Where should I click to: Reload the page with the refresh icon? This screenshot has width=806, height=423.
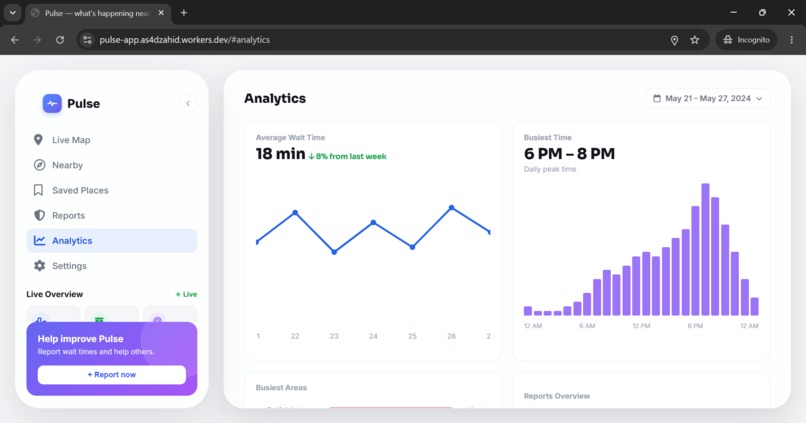(60, 40)
